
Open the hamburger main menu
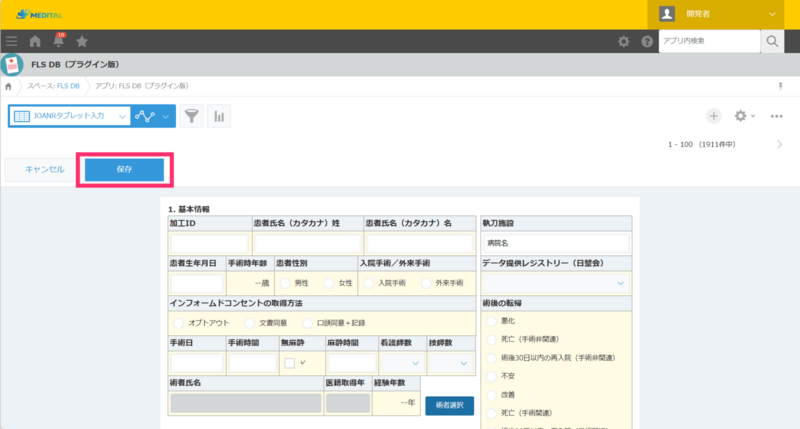(12, 41)
